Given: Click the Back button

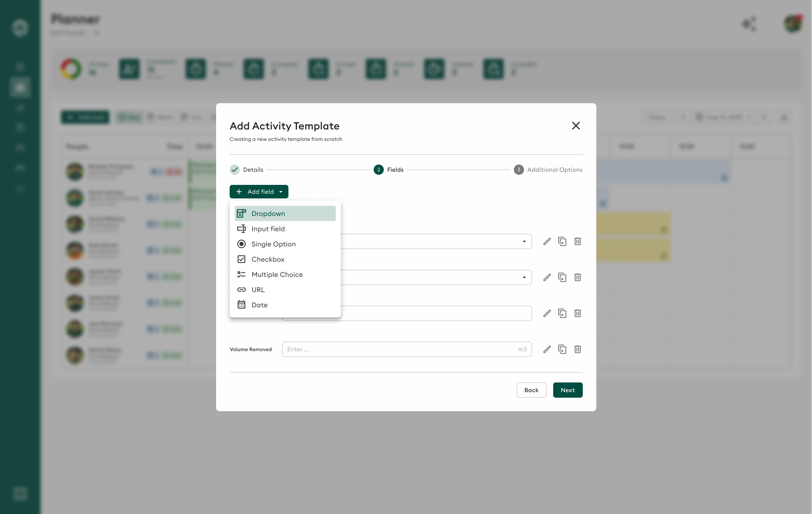Looking at the screenshot, I should pyautogui.click(x=531, y=390).
